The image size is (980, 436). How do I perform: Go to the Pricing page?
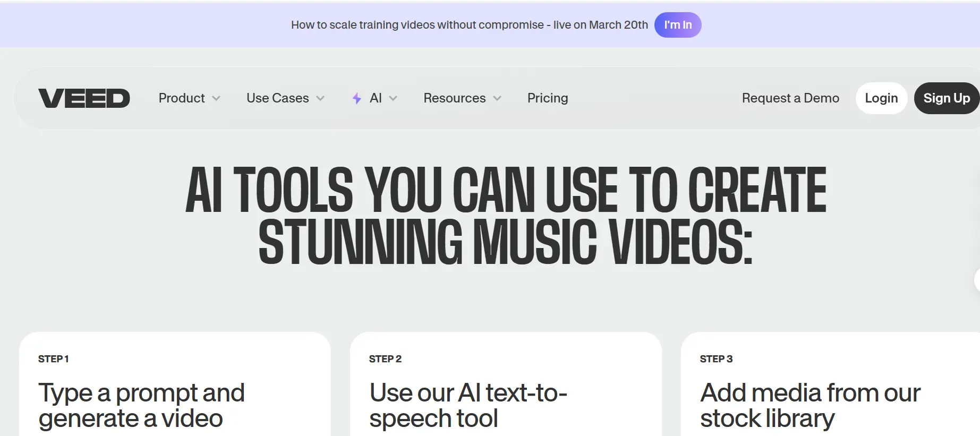548,98
